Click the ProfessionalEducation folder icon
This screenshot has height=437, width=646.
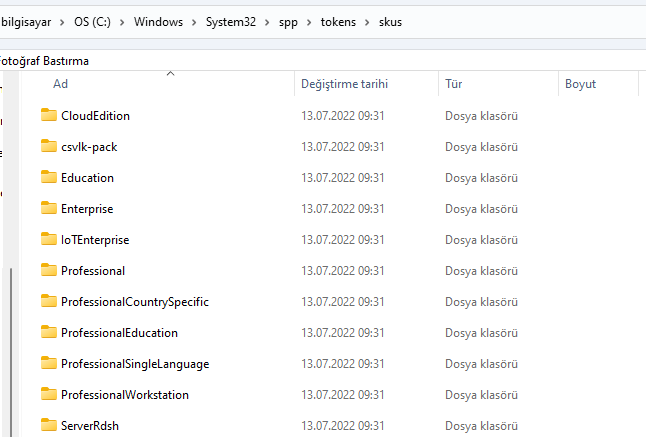[x=49, y=332]
